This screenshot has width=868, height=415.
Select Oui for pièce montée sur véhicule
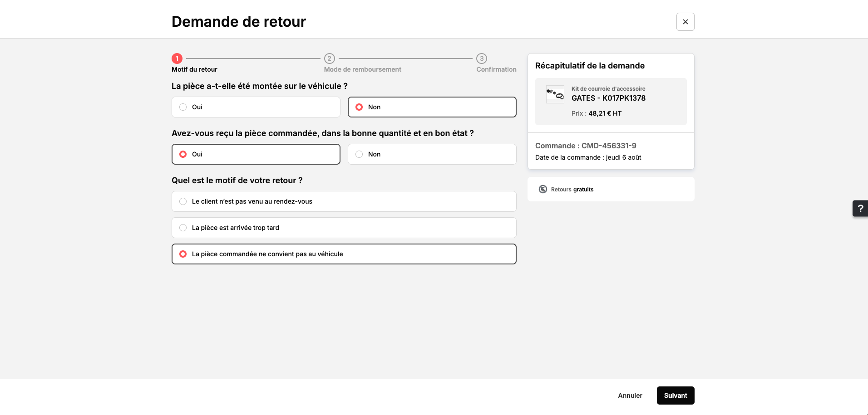coord(256,107)
